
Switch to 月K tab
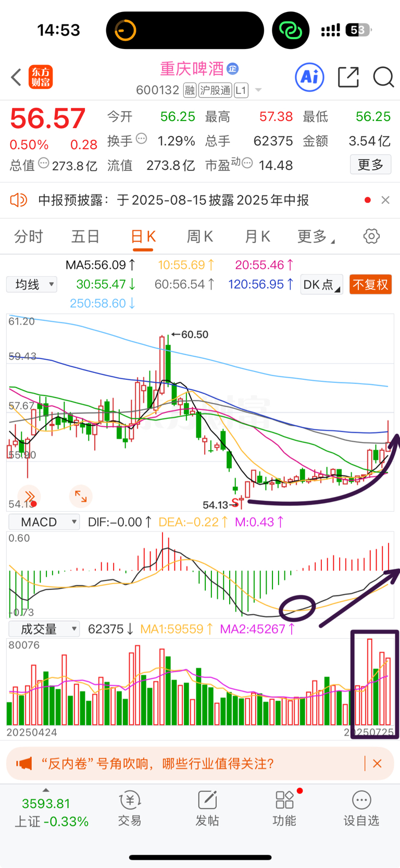tap(257, 237)
